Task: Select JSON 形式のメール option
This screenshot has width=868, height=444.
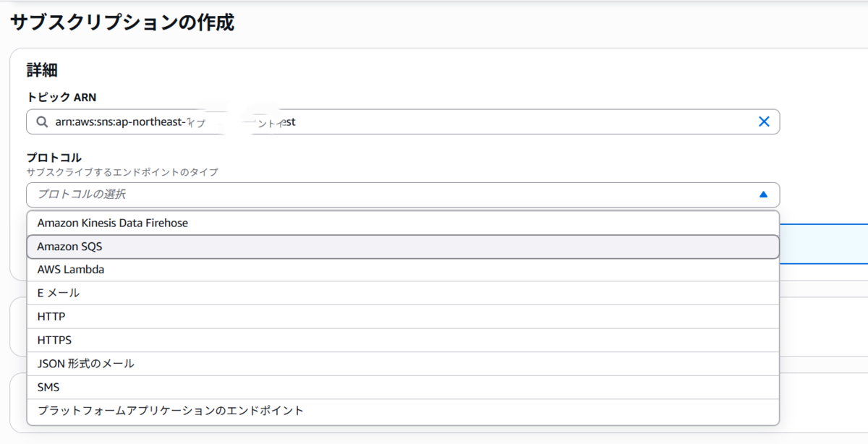Action: pyautogui.click(x=403, y=364)
